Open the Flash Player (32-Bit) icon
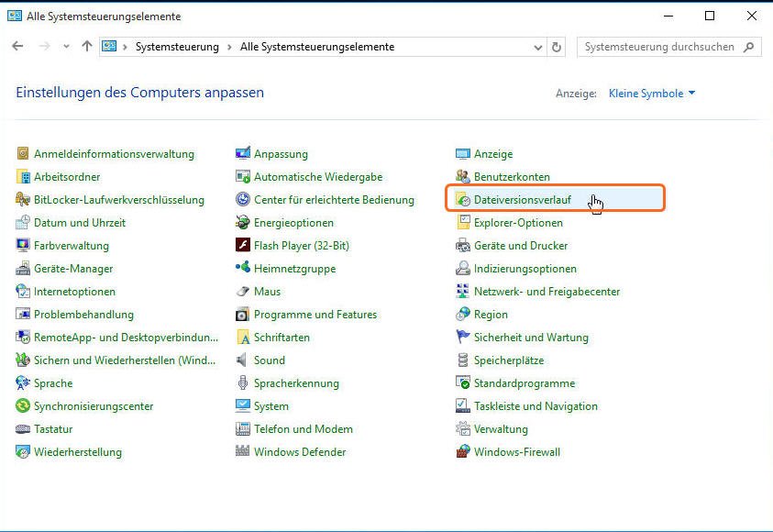Screen dimensions: 773x532 243,246
